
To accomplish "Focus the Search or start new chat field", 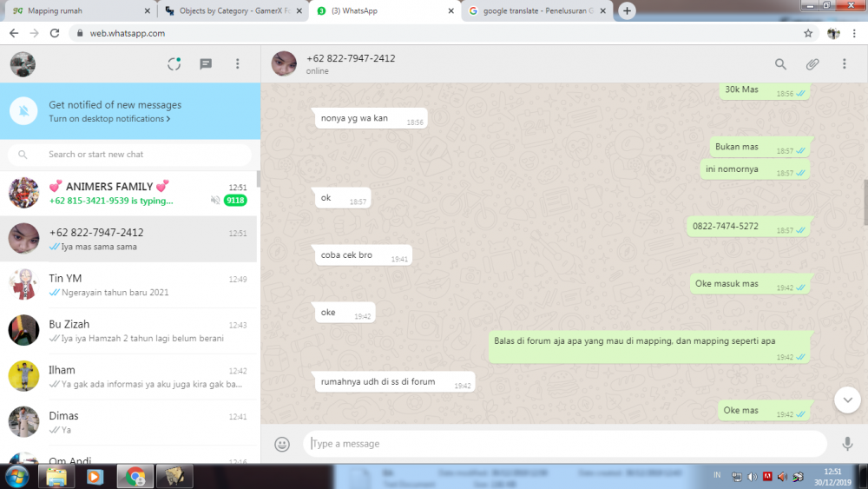I will click(x=129, y=155).
